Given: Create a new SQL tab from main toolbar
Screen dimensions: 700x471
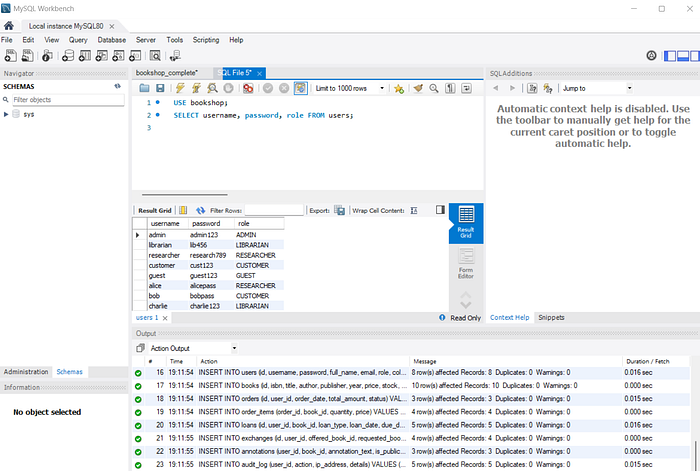Looking at the screenshot, I should (10, 56).
